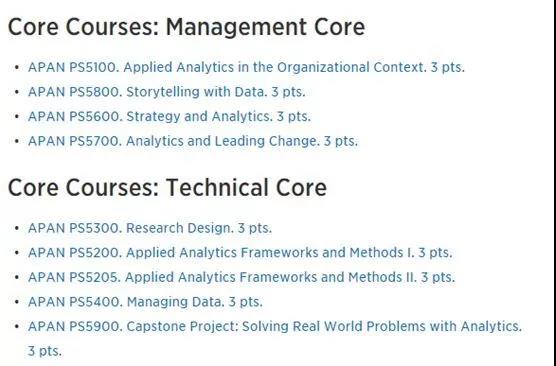The width and height of the screenshot is (556, 366).
Task: Open Applied Analytics Frameworks and Methods II
Action: tap(241, 277)
